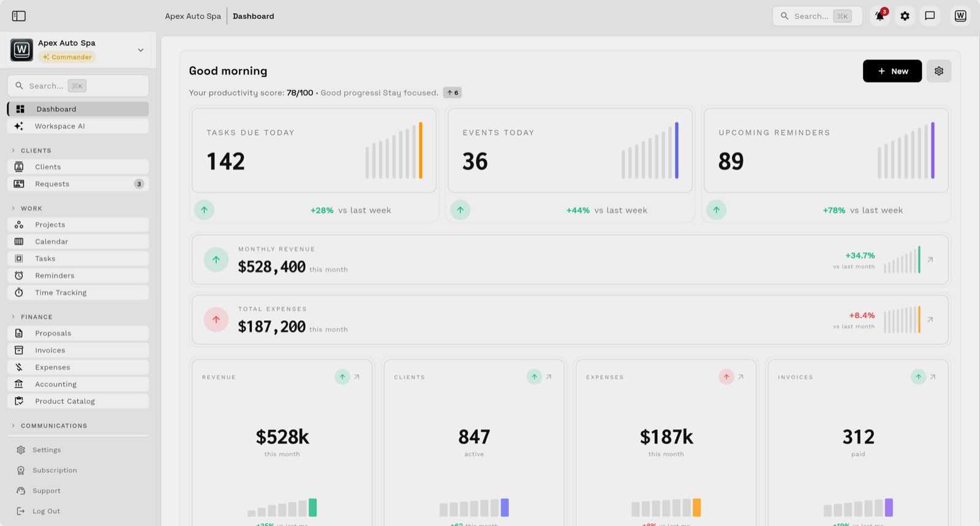Expand the Apex Auto Spa workspace dropdown

141,50
